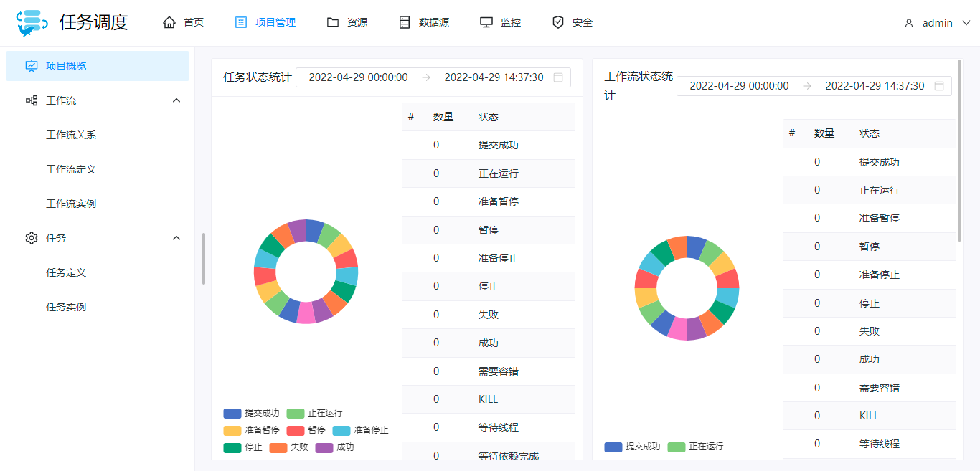Click the task scheduler logo icon
Screen dimensions: 980x471
[x=32, y=23]
